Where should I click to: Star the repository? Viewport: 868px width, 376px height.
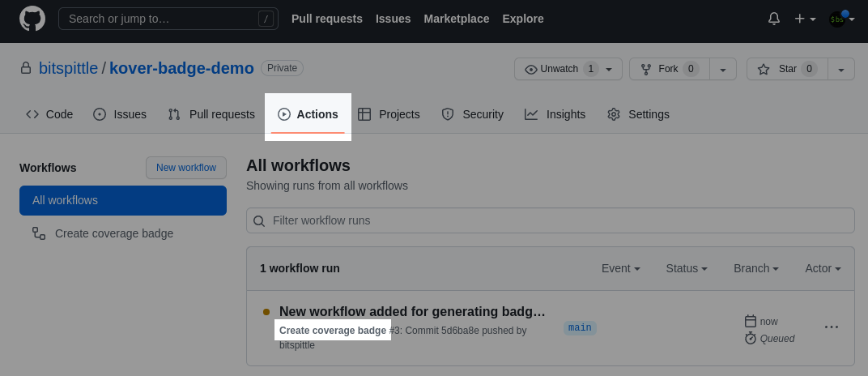787,69
